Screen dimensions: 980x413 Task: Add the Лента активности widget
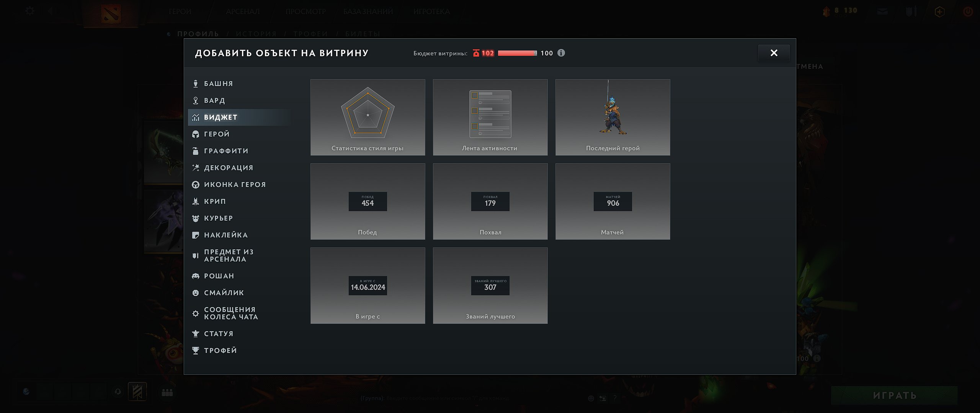pos(490,117)
